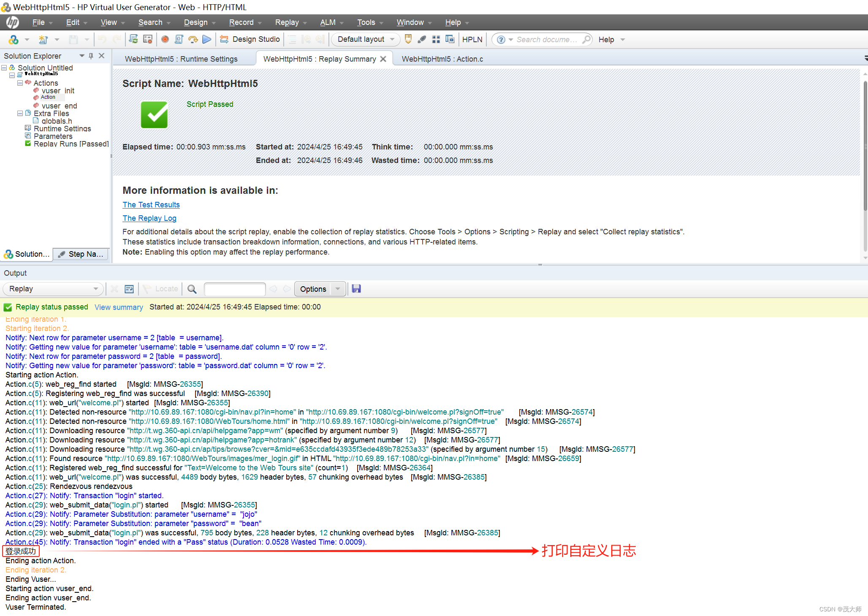Toggle auto-hide pin on Solution Explorer
This screenshot has height=616, width=868.
point(90,55)
